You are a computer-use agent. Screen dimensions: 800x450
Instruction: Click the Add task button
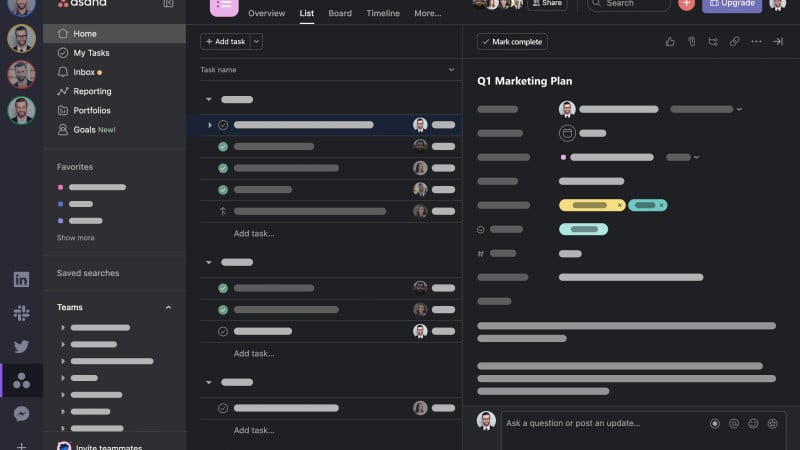pyautogui.click(x=226, y=41)
